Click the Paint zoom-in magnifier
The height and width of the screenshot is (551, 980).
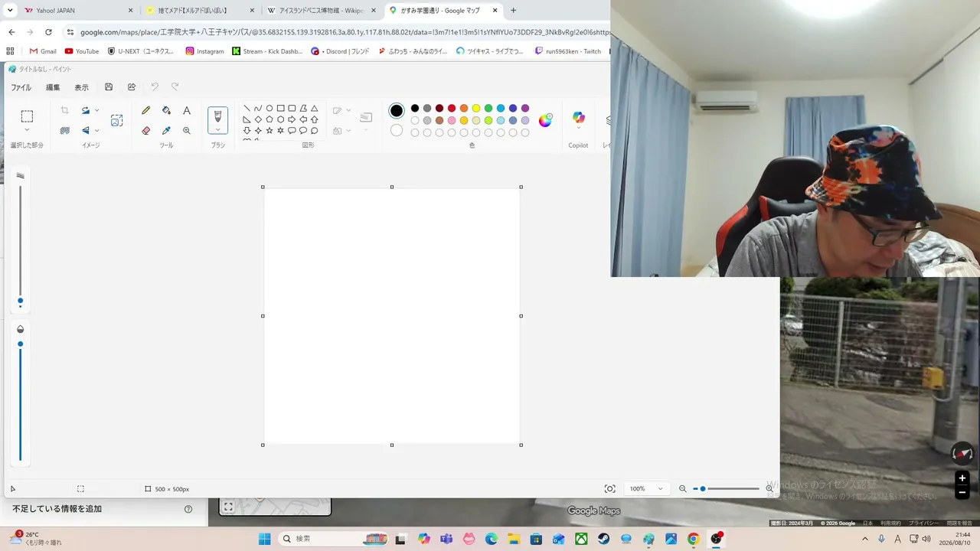coord(769,489)
